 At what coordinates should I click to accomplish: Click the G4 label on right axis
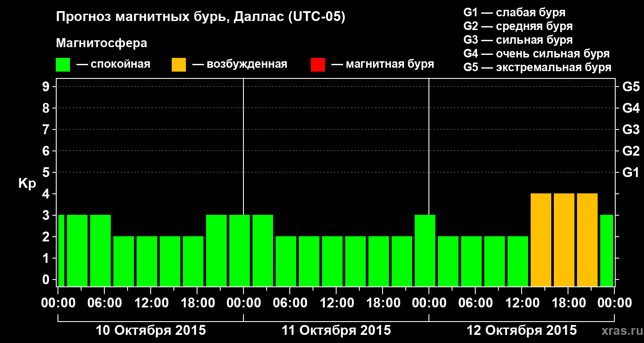pos(631,108)
